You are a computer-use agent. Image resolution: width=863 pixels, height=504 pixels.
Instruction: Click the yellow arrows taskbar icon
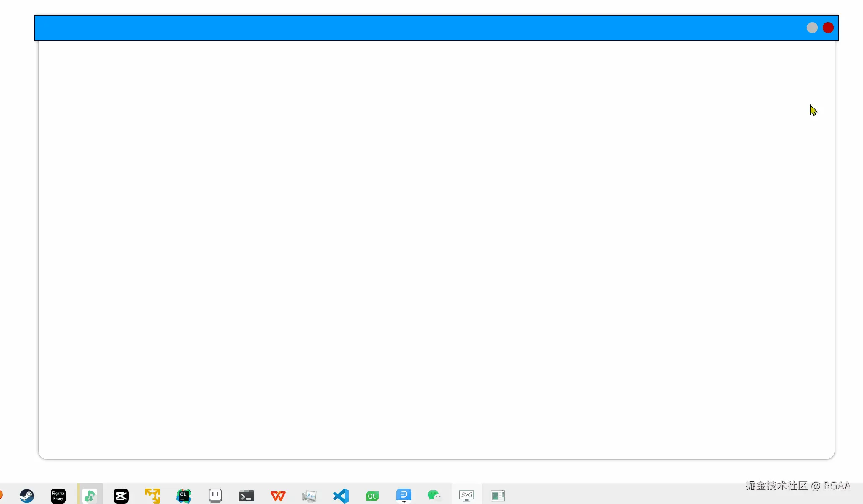click(152, 496)
